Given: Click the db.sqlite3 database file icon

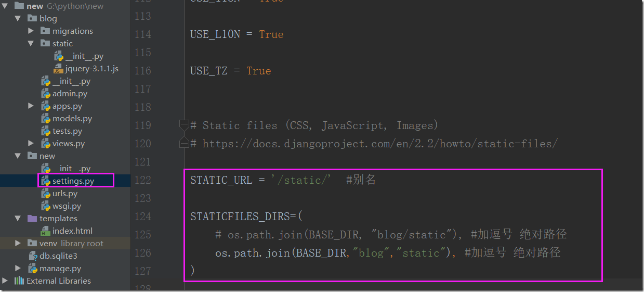Looking at the screenshot, I should click(x=33, y=256).
